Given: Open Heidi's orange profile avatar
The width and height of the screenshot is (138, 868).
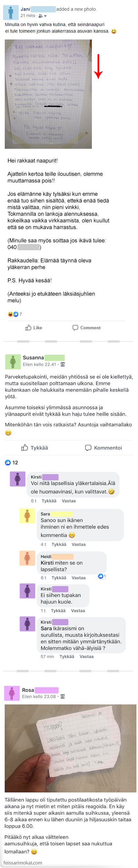Looking at the screenshot, I should coord(27,558).
